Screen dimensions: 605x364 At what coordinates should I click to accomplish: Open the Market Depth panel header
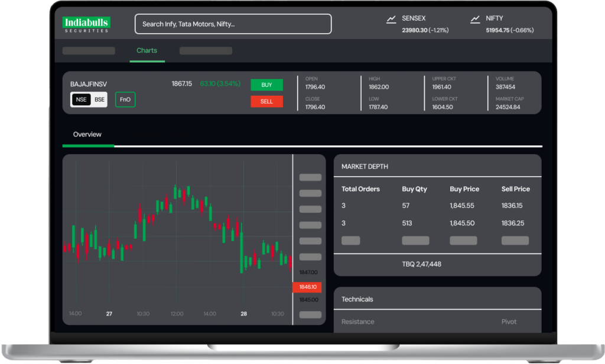(x=365, y=167)
